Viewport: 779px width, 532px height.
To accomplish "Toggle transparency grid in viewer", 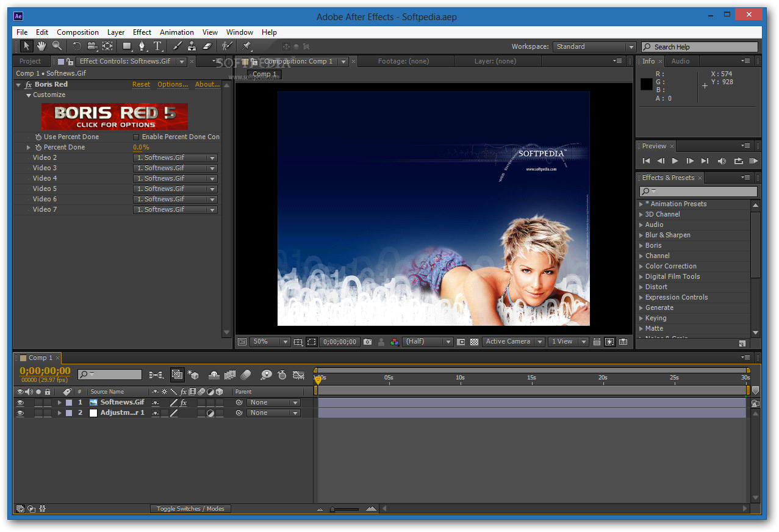I will pos(474,342).
